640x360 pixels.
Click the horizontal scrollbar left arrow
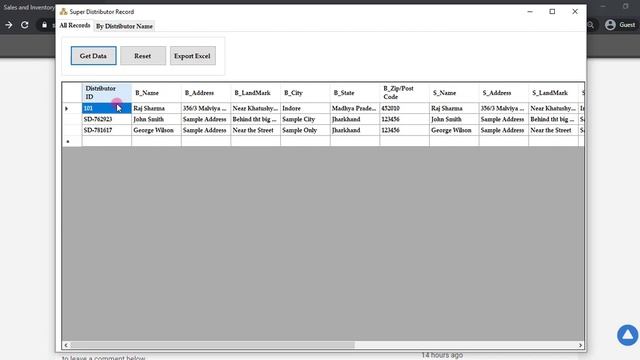tap(66, 345)
